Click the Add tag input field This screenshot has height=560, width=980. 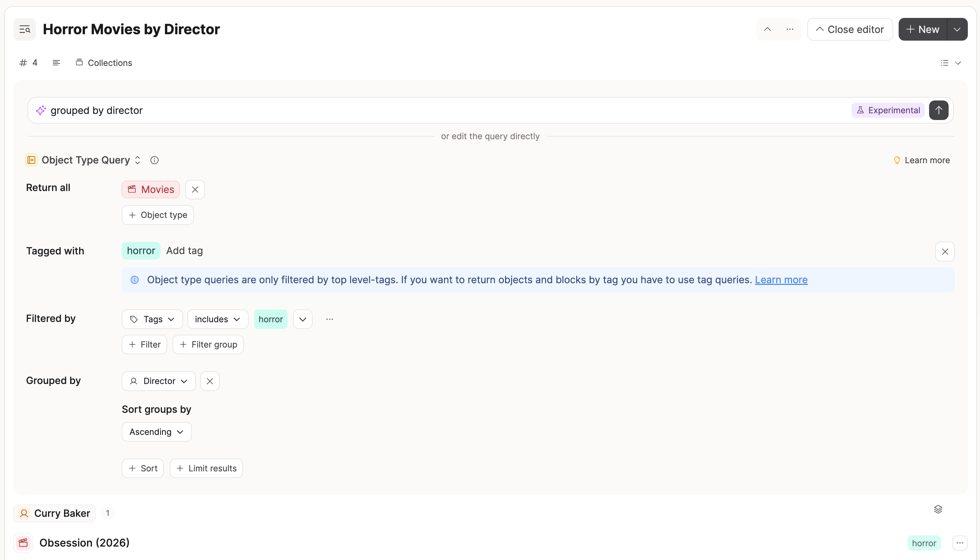184,251
